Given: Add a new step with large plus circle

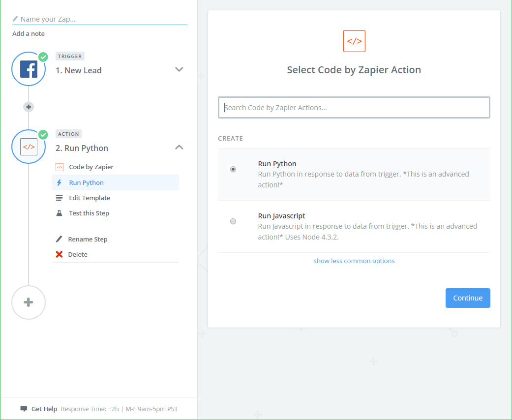Looking at the screenshot, I should (x=29, y=302).
